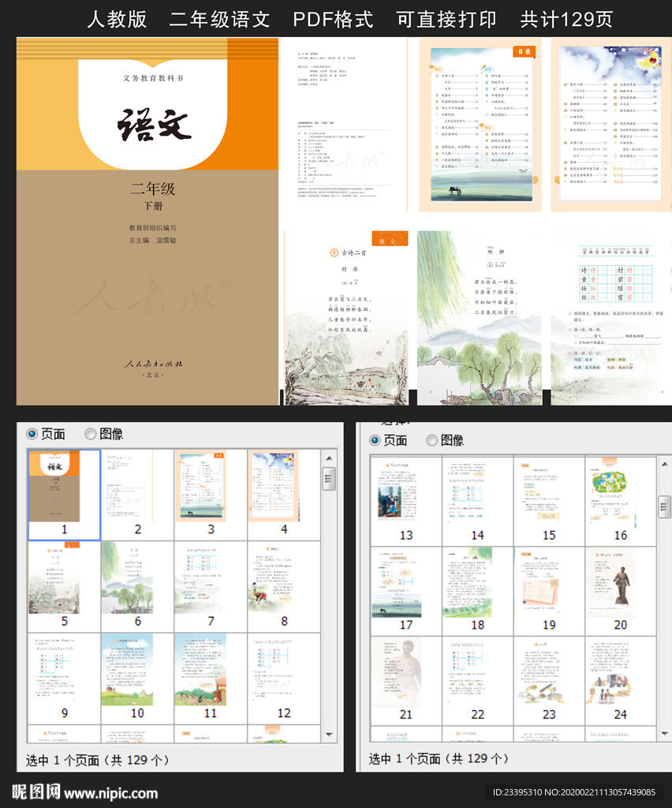Click the down arrow of right panel scrollbar
Image resolution: width=672 pixels, height=808 pixels.
(665, 733)
